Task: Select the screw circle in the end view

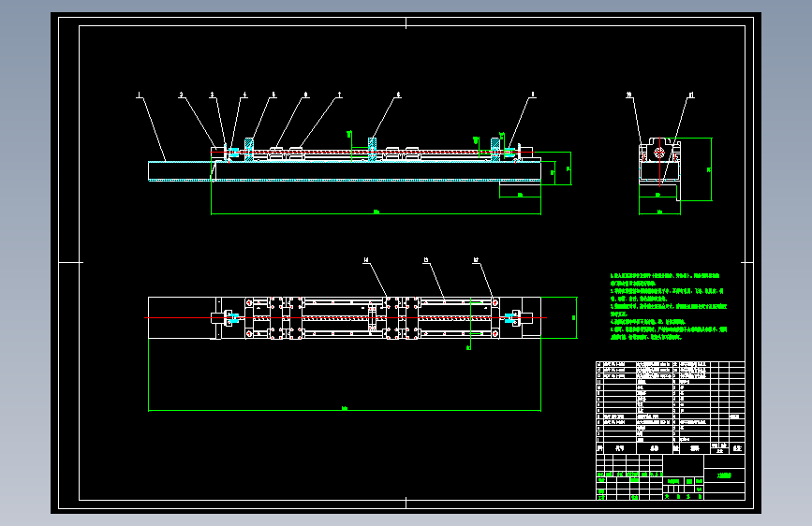Action: [659, 153]
